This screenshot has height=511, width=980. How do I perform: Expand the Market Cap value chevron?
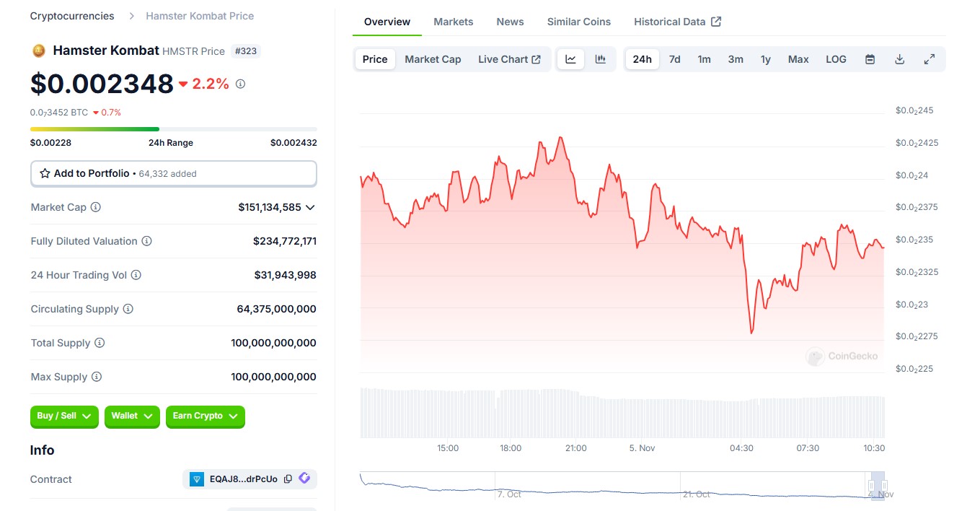pos(310,207)
